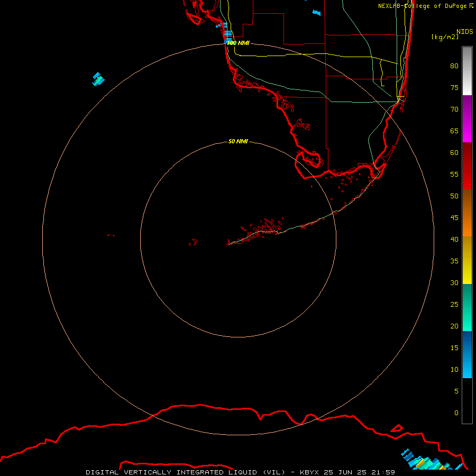The image size is (476, 476).
Task: Click the scale value 55
Action: (x=454, y=175)
